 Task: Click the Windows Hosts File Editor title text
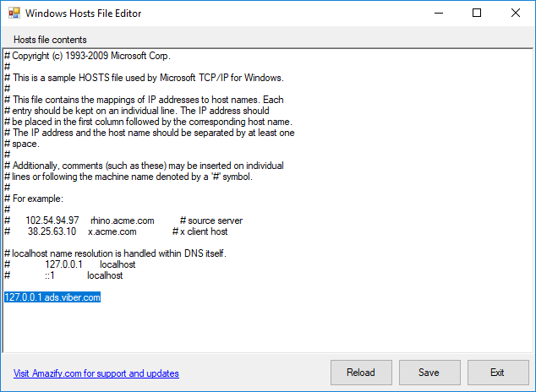pyautogui.click(x=84, y=14)
